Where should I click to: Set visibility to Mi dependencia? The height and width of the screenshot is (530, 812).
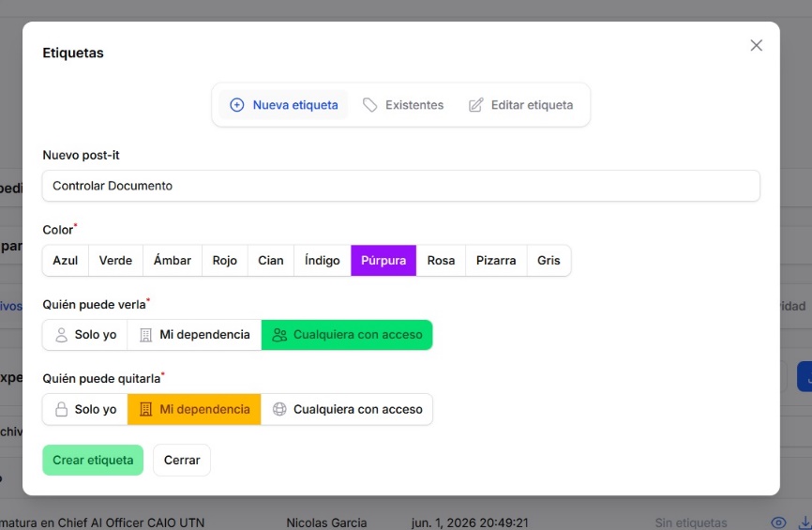194,335
